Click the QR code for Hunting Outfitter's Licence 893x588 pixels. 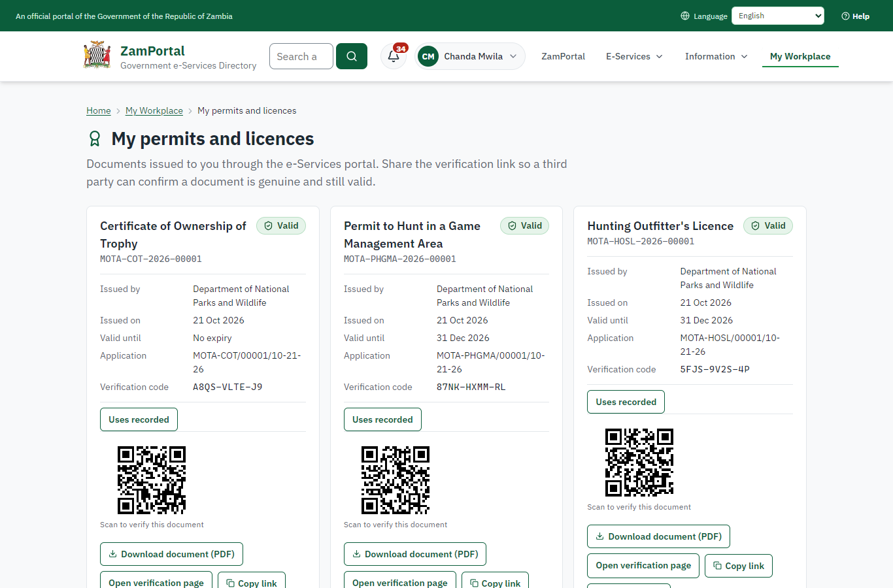pyautogui.click(x=639, y=463)
